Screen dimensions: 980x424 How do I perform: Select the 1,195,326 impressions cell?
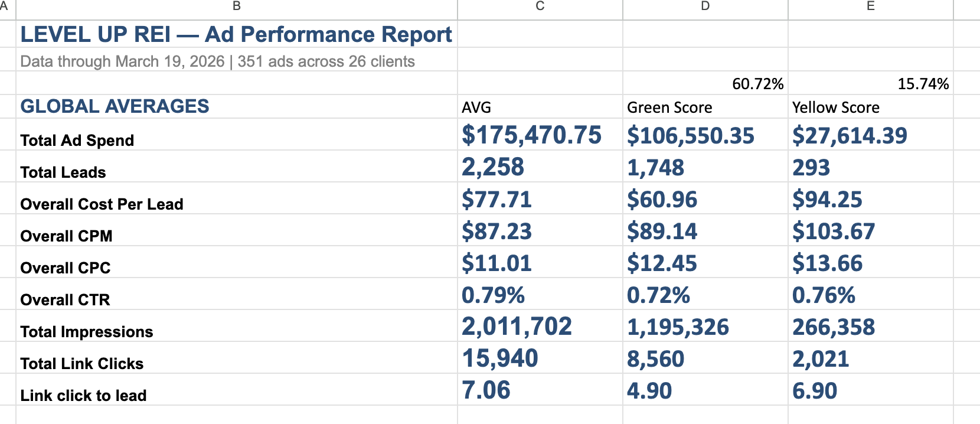[705, 326]
